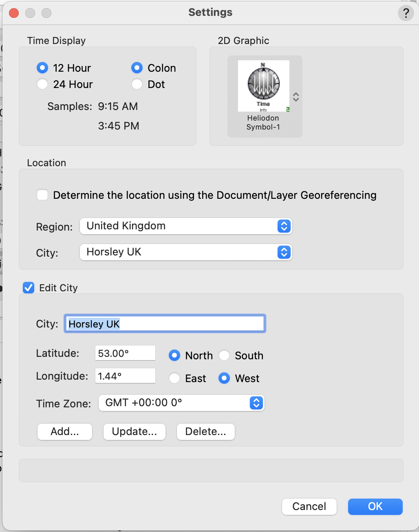Click the Latitude field showing 53.00°
Image resolution: width=419 pixels, height=532 pixels.
click(125, 353)
